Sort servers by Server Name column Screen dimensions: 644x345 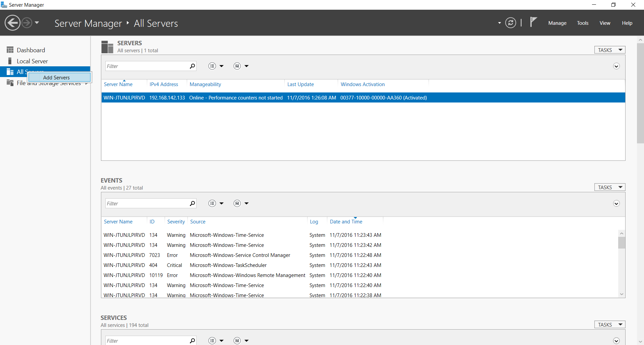click(118, 84)
